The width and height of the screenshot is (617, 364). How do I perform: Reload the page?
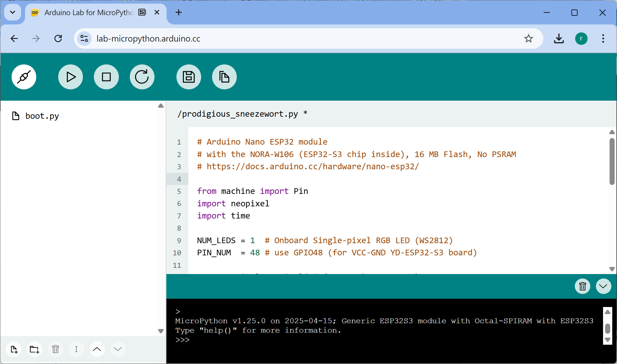tap(58, 39)
